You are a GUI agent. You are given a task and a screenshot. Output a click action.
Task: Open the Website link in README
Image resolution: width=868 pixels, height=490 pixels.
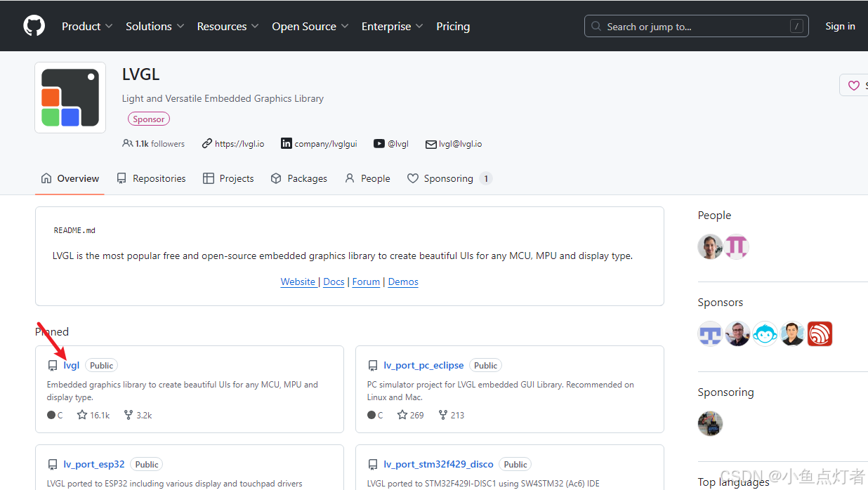[298, 282]
